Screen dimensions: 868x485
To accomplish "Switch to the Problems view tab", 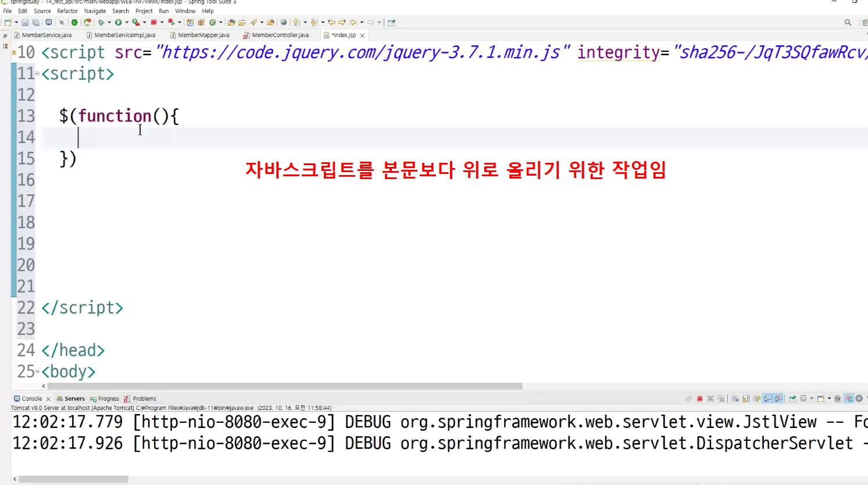I will pyautogui.click(x=140, y=398).
